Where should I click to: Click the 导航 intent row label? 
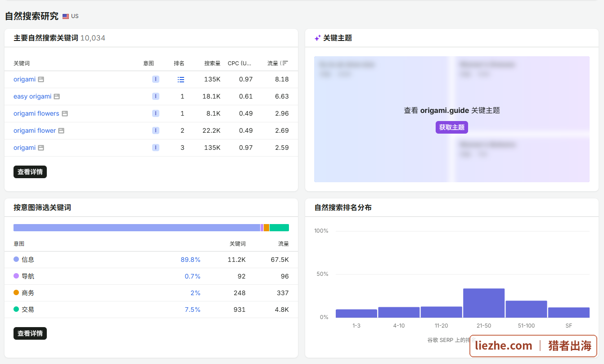[28, 276]
